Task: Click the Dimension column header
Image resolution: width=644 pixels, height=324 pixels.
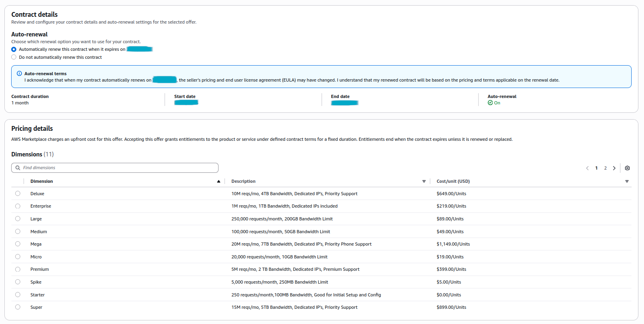Action: (42, 182)
